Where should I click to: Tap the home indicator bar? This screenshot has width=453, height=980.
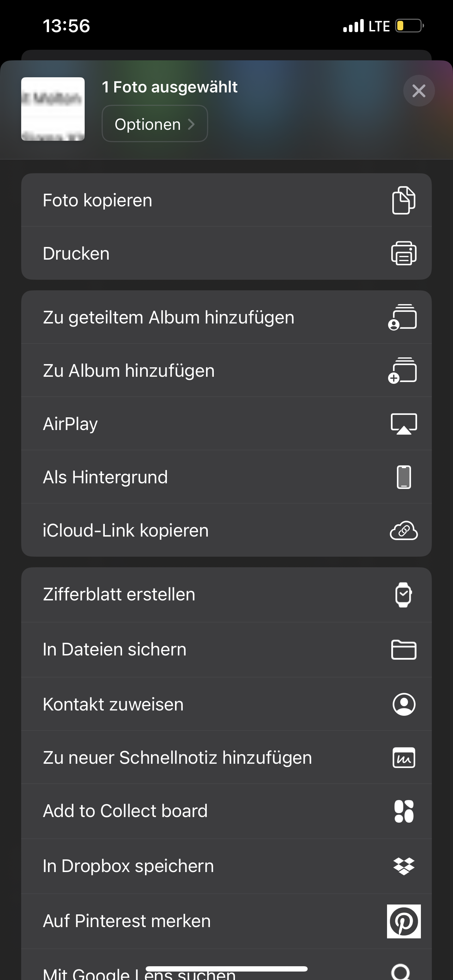[x=226, y=969]
